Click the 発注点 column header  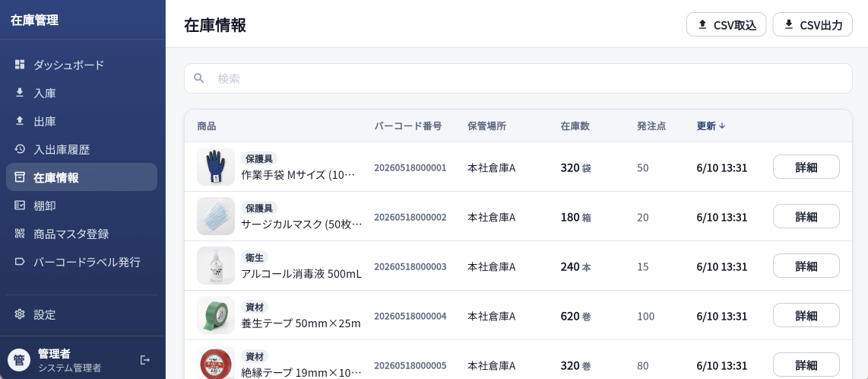(651, 126)
